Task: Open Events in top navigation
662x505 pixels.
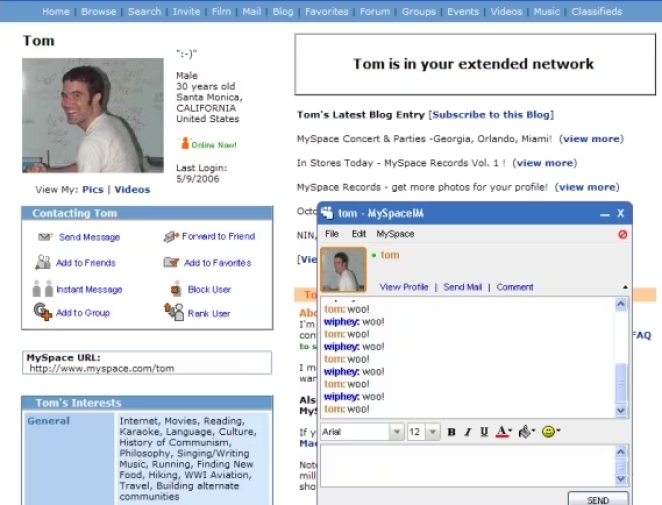Action: click(x=463, y=11)
